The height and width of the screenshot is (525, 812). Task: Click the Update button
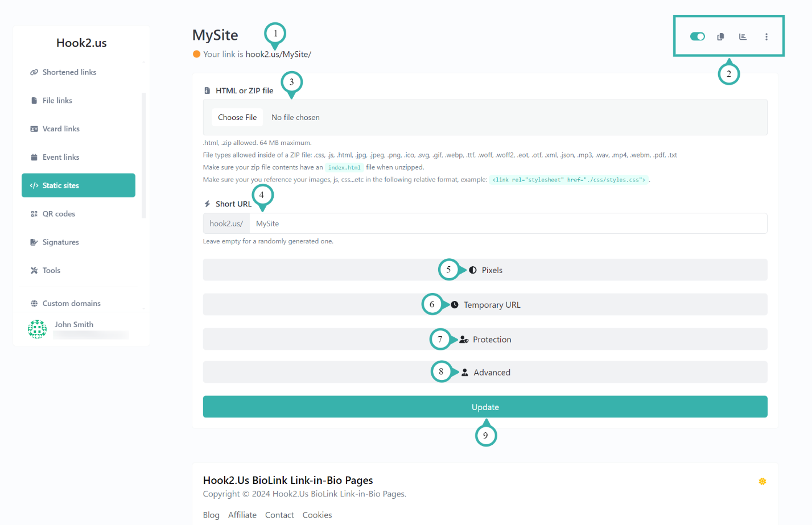point(485,407)
